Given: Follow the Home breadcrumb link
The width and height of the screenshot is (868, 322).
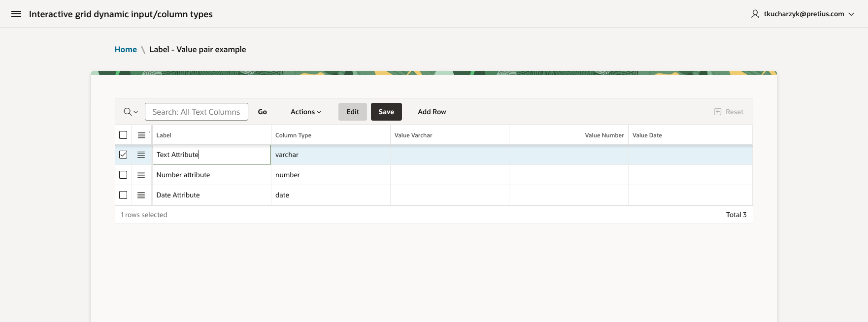Looking at the screenshot, I should click(x=126, y=49).
